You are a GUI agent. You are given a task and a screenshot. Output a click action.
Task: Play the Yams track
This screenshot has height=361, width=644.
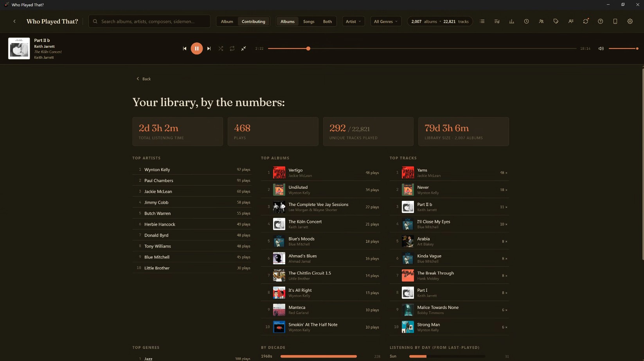click(449, 173)
